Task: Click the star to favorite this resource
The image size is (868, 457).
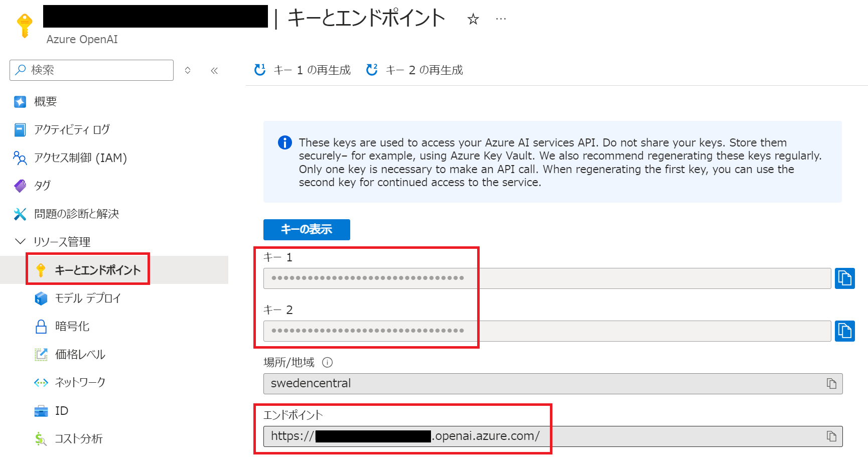Action: pos(473,19)
